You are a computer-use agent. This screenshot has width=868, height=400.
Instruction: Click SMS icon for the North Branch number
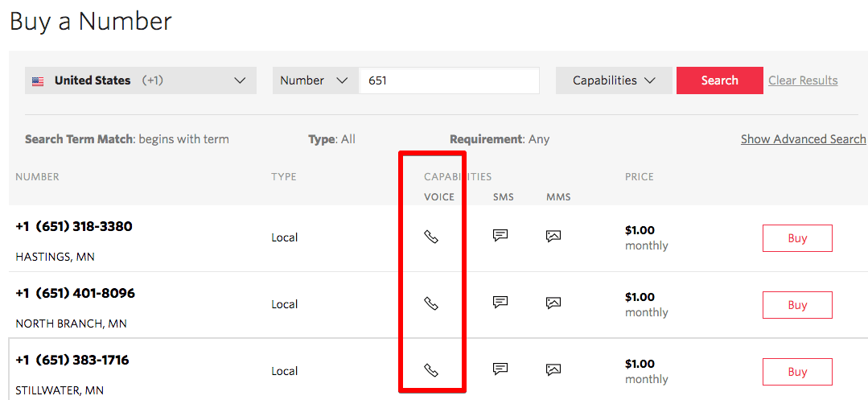500,303
